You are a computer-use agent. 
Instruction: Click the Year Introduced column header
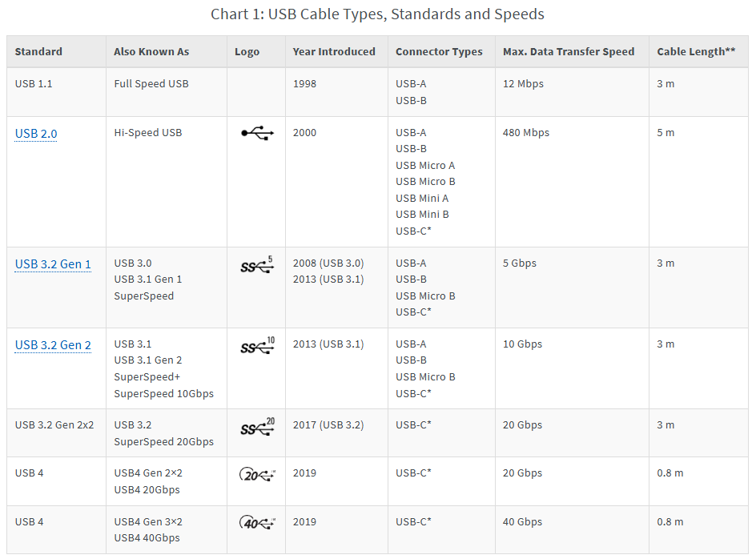(x=334, y=51)
